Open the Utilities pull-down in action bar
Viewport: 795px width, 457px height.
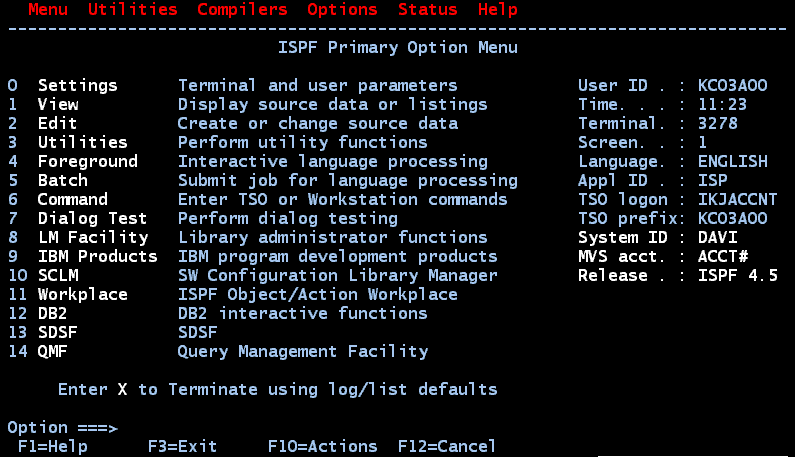(133, 9)
